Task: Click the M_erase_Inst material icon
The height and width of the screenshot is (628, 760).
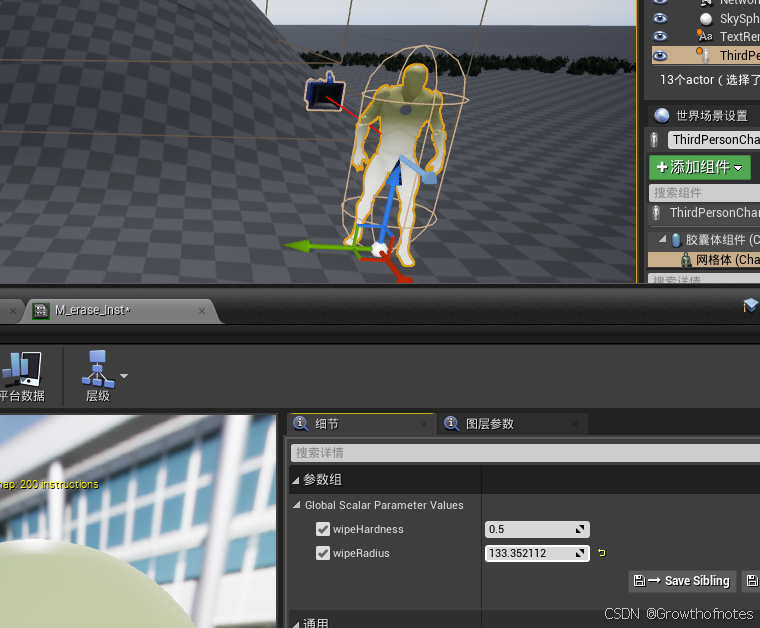Action: click(41, 311)
